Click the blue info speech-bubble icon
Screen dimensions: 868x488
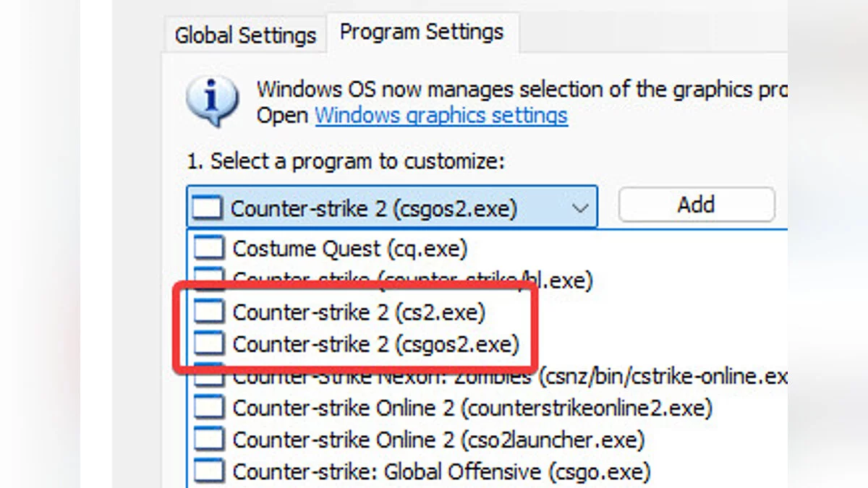click(x=213, y=102)
